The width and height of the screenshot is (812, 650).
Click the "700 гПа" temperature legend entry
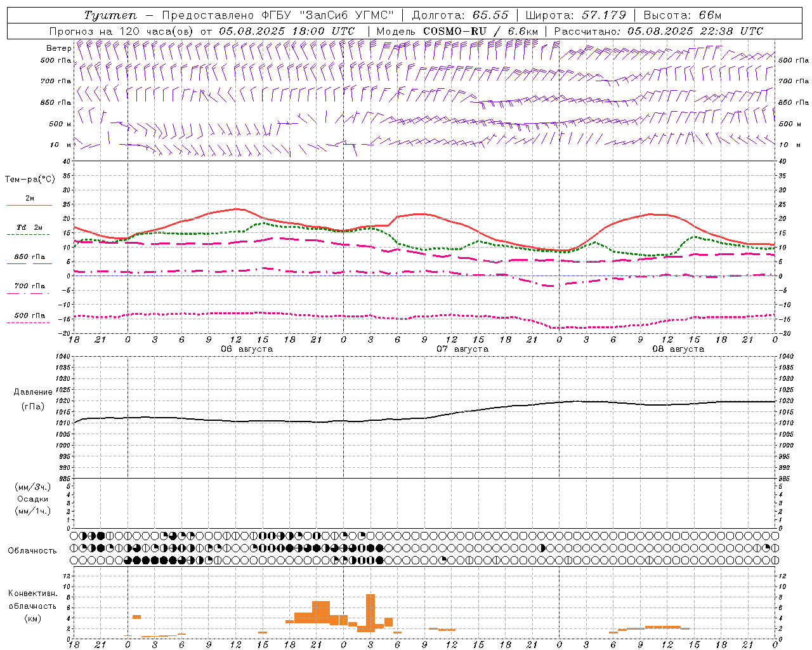30,286
